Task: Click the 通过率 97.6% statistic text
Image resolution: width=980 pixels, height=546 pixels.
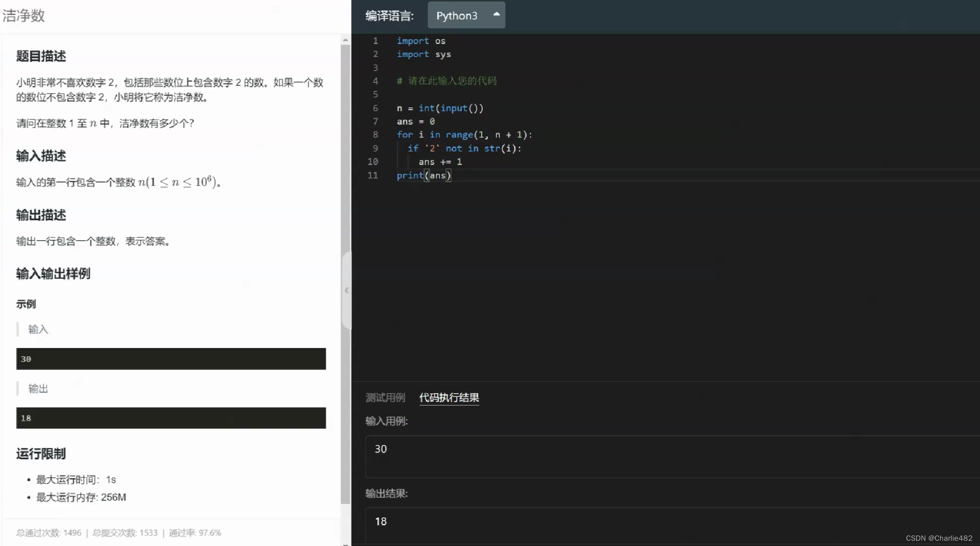Action: pyautogui.click(x=195, y=533)
